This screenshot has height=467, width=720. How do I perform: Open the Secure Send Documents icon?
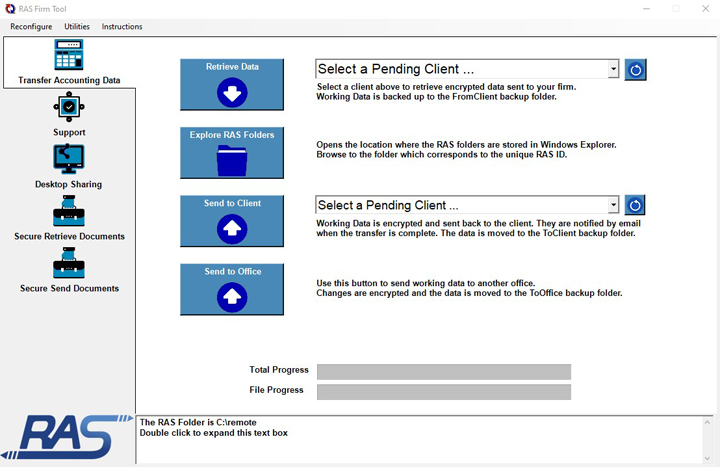[69, 263]
